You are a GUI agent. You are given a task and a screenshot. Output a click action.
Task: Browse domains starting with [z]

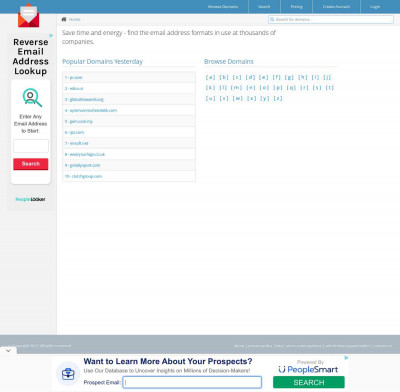click(278, 98)
